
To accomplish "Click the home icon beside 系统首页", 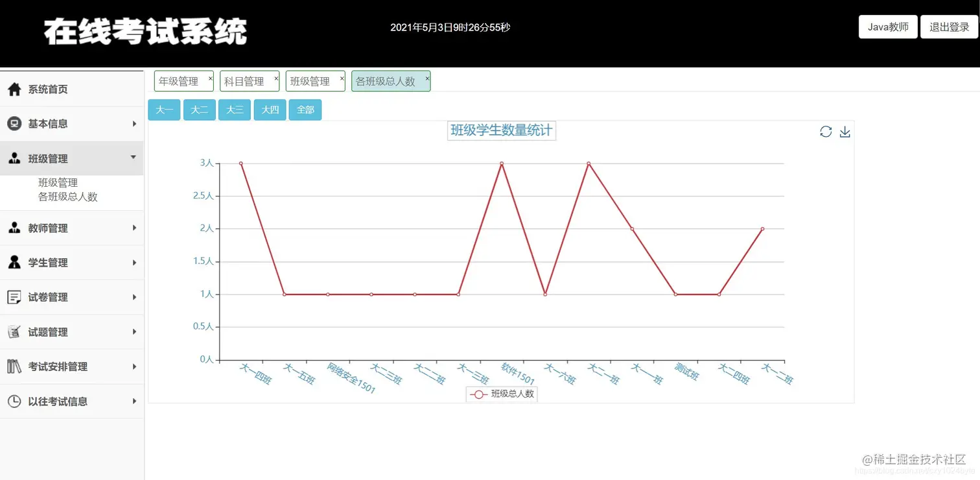I will point(14,90).
